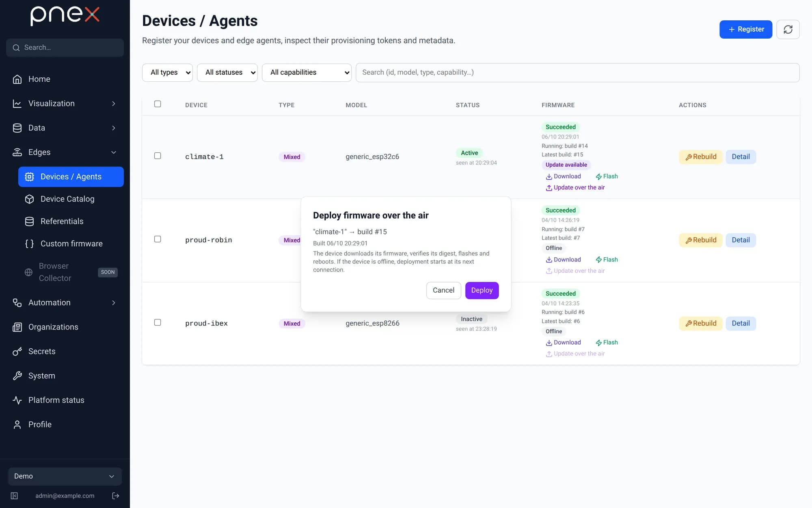Collapse sidebar using bottom-left panel icon
812x508 pixels.
click(14, 495)
